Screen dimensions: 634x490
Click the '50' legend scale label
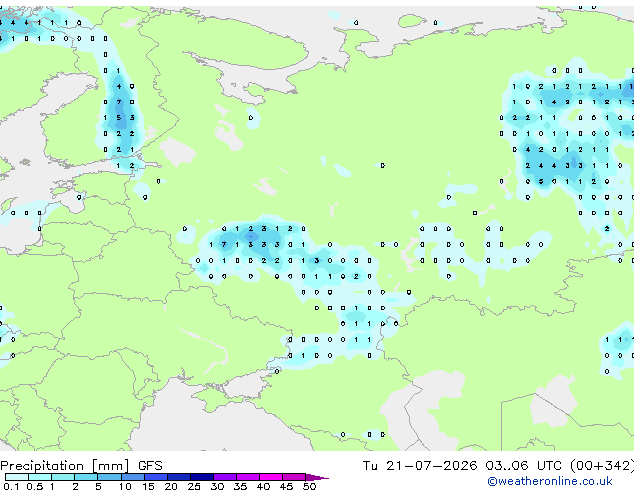point(309,486)
